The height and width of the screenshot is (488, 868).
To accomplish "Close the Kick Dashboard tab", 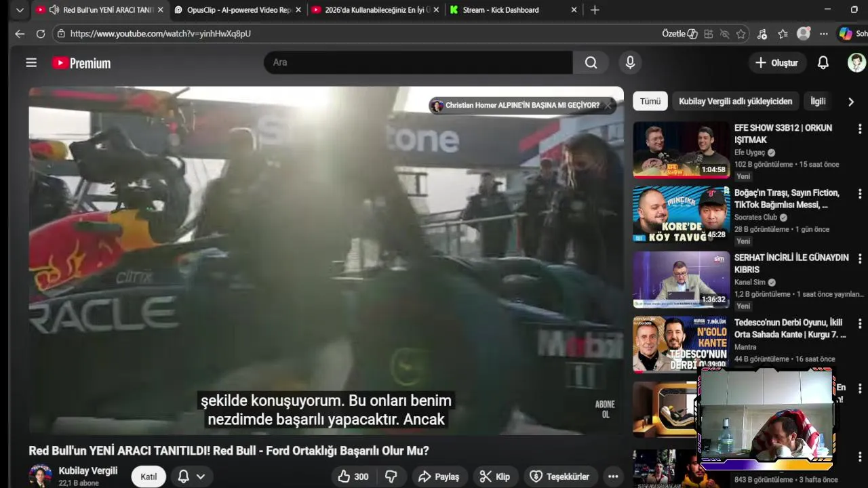I will [574, 10].
